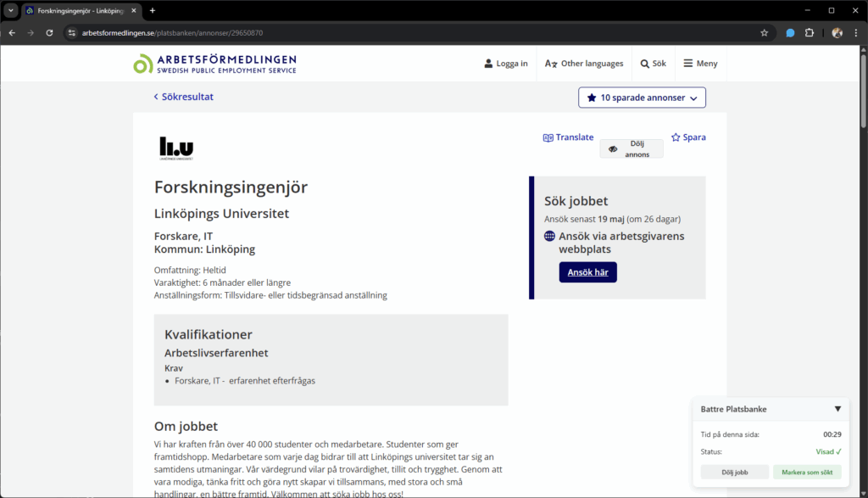Click the Arbetslivserfarenhet subheading
Screen dimensions: 868x498
point(216,353)
